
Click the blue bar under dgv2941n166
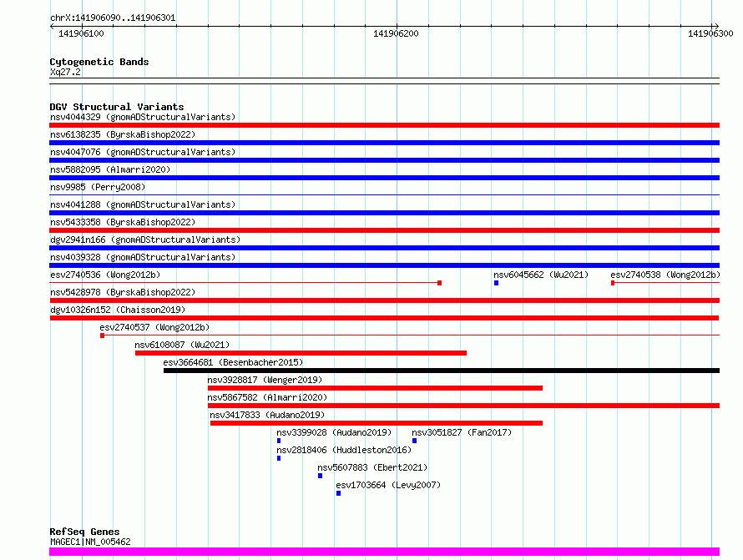tap(384, 248)
